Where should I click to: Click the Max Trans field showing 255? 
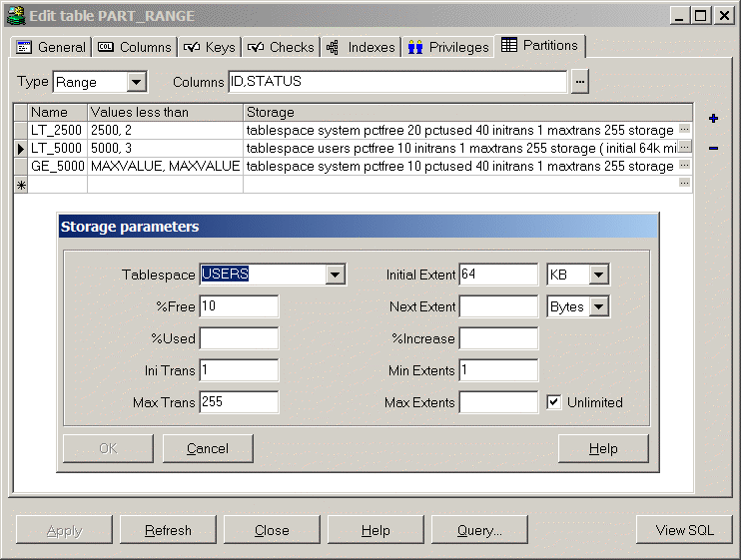pyautogui.click(x=239, y=402)
